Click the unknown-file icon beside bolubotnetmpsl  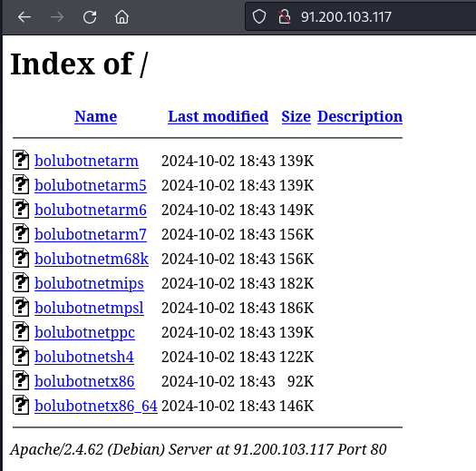pos(21,307)
